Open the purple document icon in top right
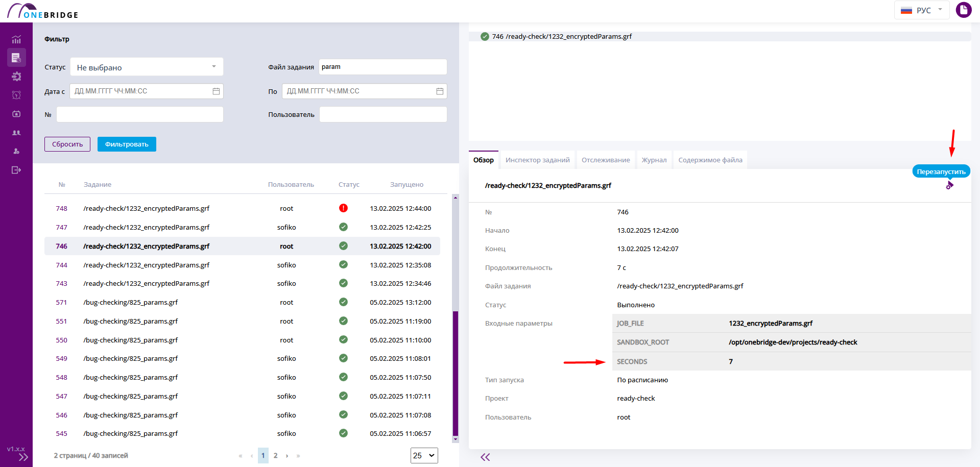The width and height of the screenshot is (980, 467). (964, 10)
